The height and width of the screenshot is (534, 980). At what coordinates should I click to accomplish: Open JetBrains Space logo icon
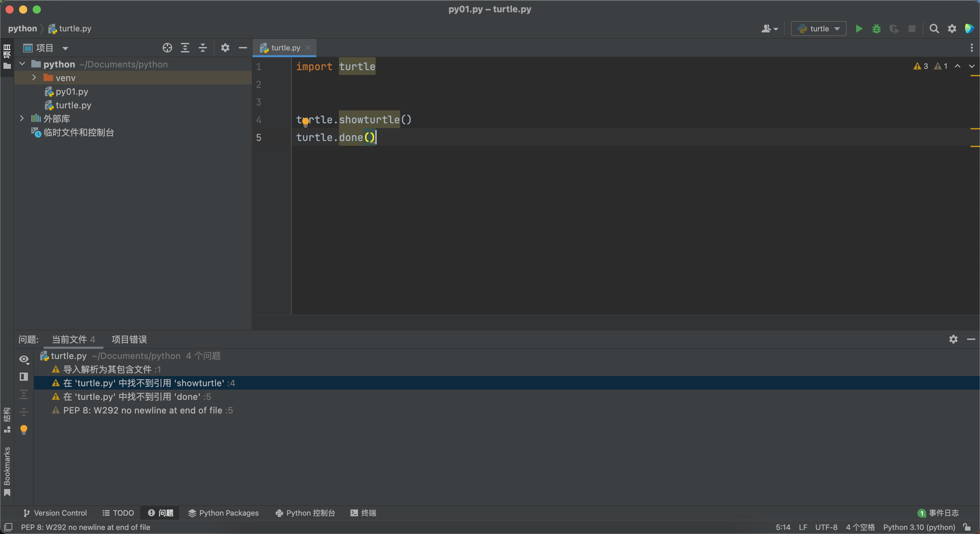click(x=969, y=29)
